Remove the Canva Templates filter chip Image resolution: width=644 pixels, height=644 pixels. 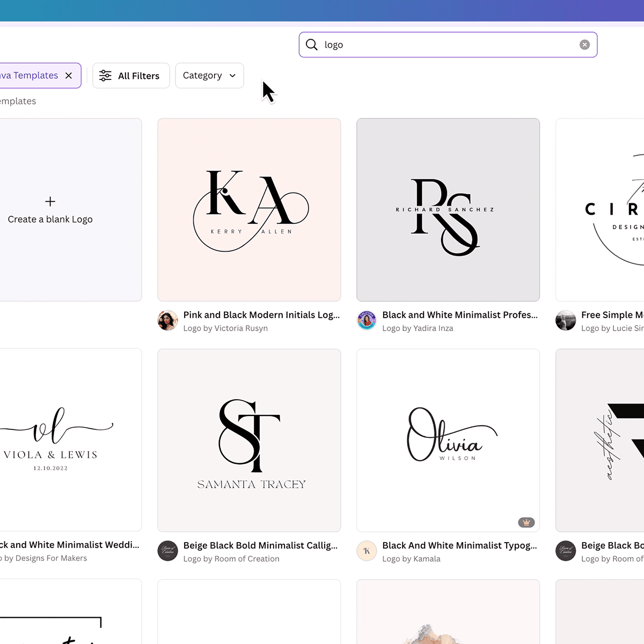(69, 75)
